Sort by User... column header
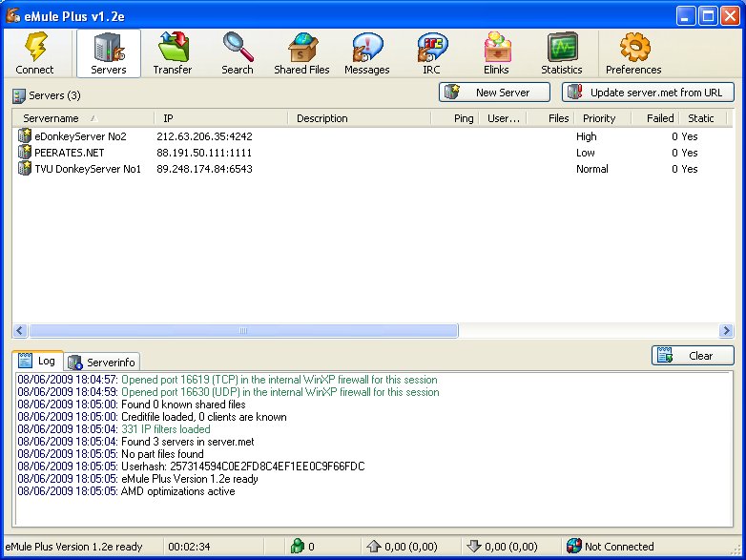 [x=503, y=118]
